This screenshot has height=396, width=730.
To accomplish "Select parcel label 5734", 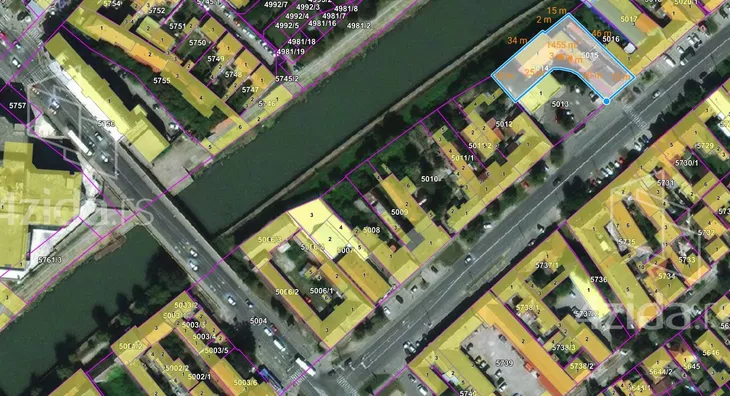I will click(667, 276).
